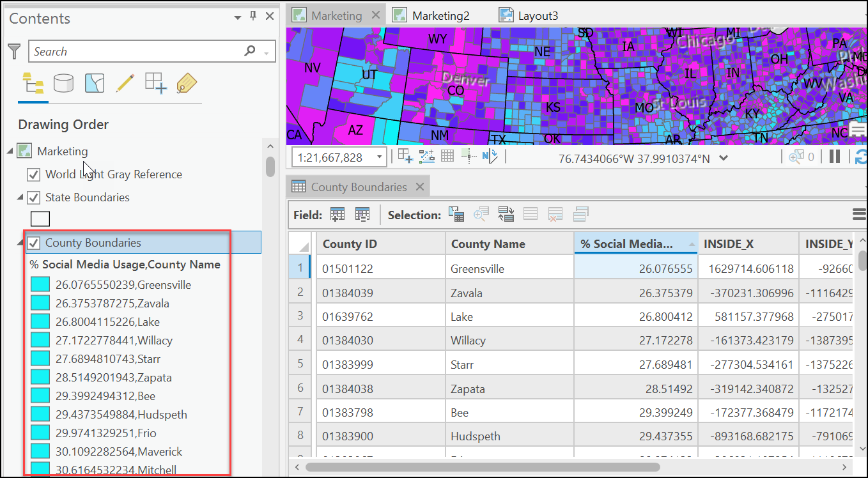Screen dimensions: 868x478
Task: Click the Greensville cyan symbol swatch
Action: pyautogui.click(x=40, y=285)
